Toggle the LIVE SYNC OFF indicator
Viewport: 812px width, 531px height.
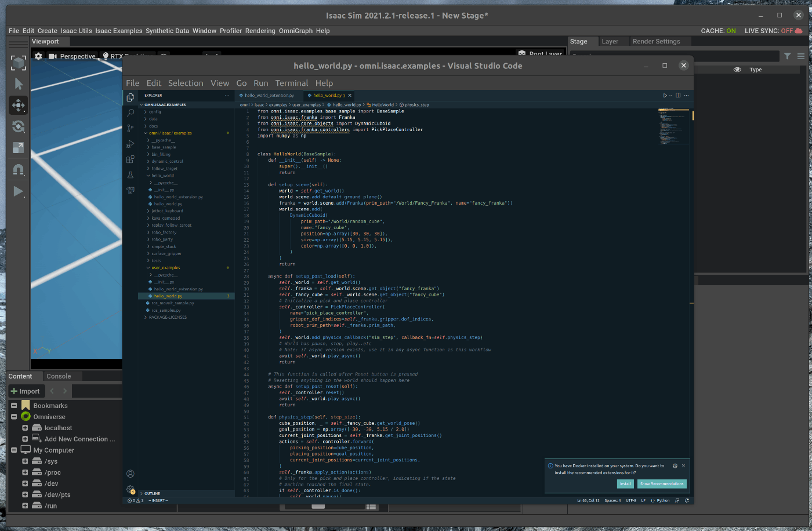[x=773, y=31]
